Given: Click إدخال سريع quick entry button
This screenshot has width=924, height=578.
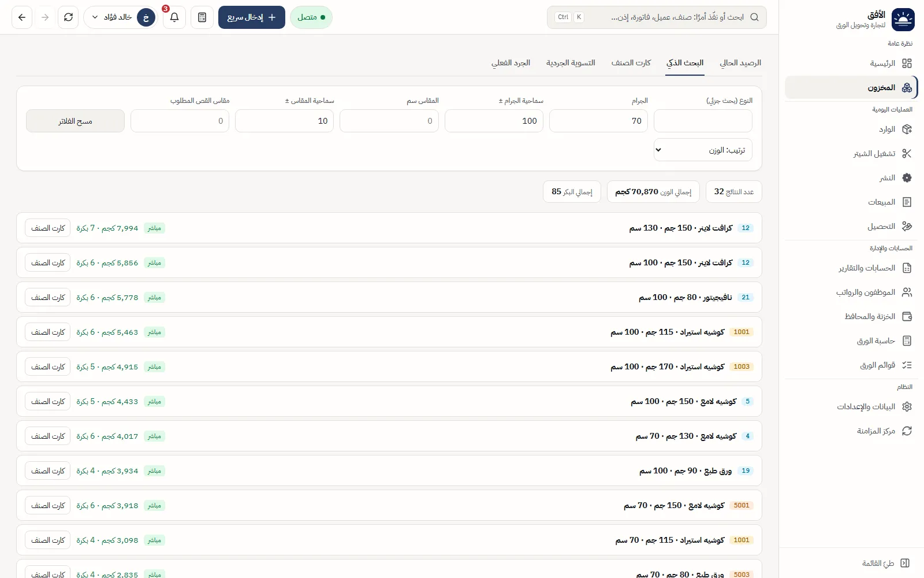Looking at the screenshot, I should pos(252,17).
